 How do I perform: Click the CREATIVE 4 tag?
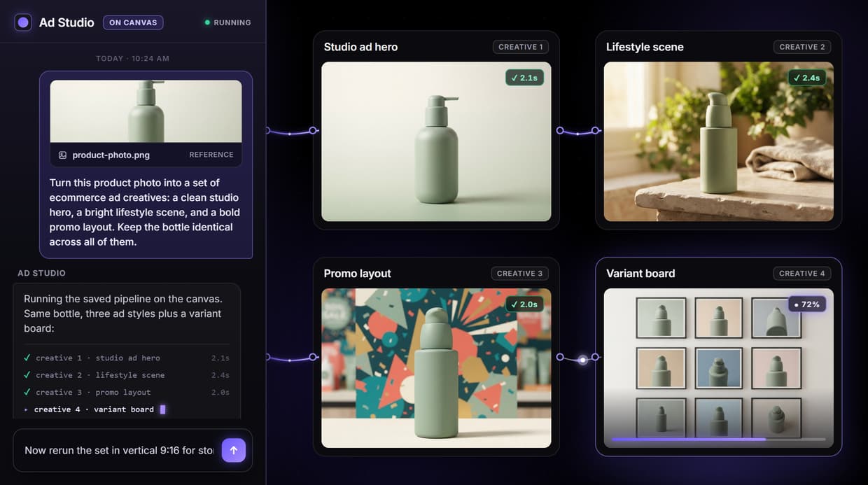802,274
